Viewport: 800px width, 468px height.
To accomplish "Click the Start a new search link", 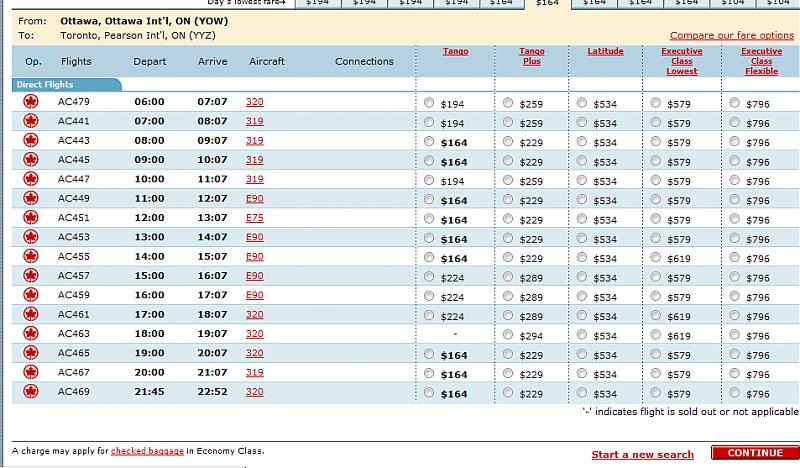I will [x=642, y=455].
